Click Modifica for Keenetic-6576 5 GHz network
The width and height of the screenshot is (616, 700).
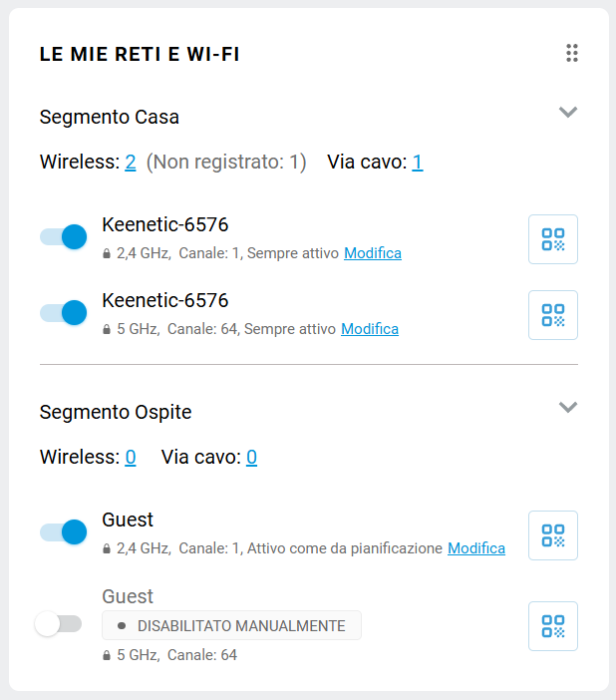coord(370,329)
